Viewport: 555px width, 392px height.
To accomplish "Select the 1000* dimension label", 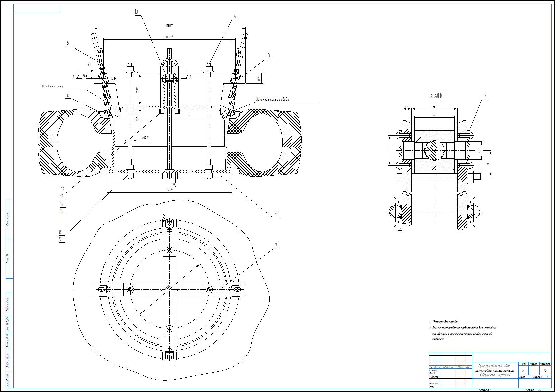I will tap(169, 37).
